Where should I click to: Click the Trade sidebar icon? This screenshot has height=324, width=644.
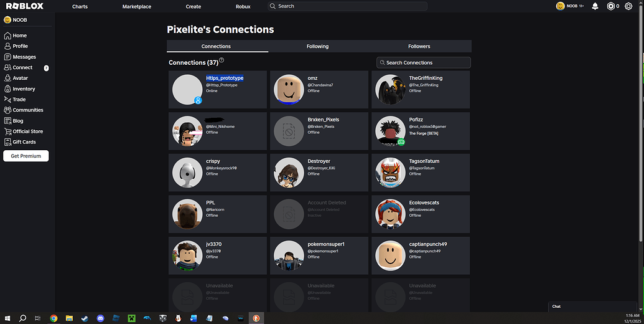[7, 100]
